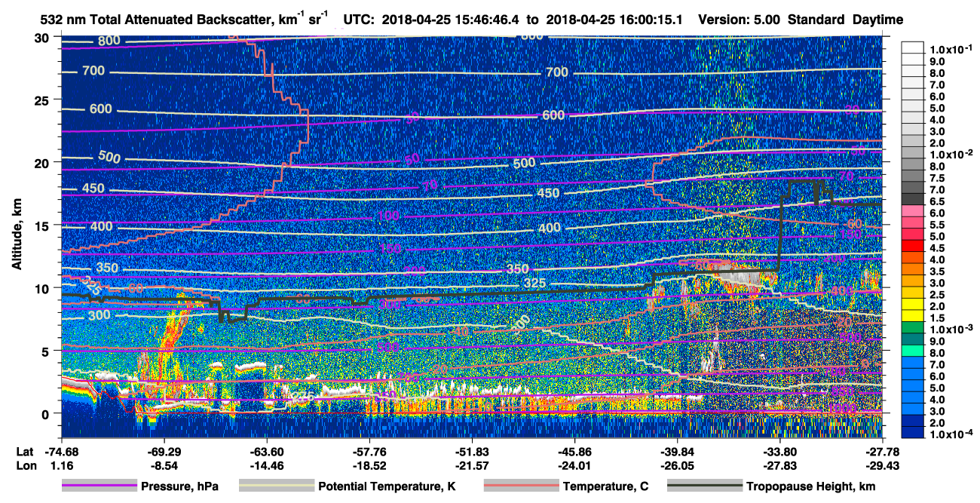The width and height of the screenshot is (980, 503).
Task: Click longitude value -26.05
Action: coord(678,465)
